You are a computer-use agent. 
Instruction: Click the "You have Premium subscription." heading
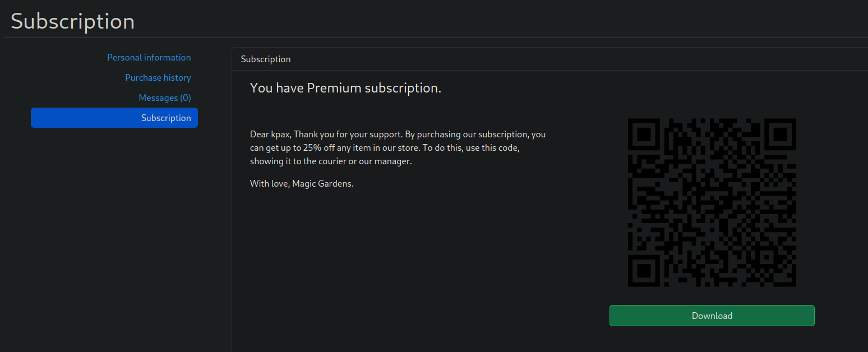345,88
